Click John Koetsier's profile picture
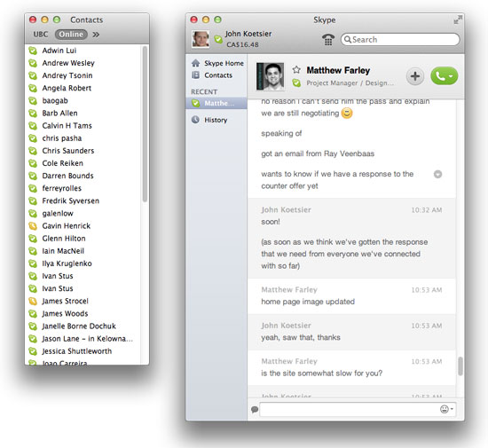 201,39
